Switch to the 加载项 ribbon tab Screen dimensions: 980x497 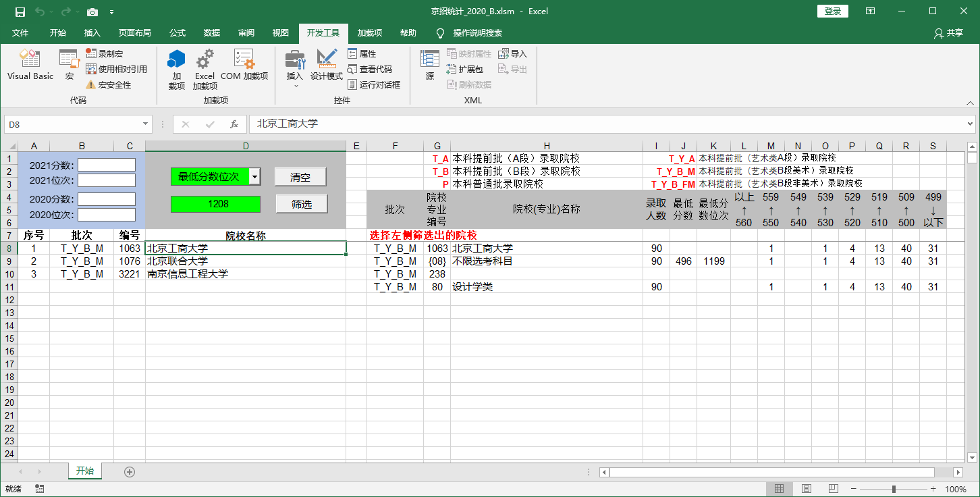pyautogui.click(x=369, y=32)
